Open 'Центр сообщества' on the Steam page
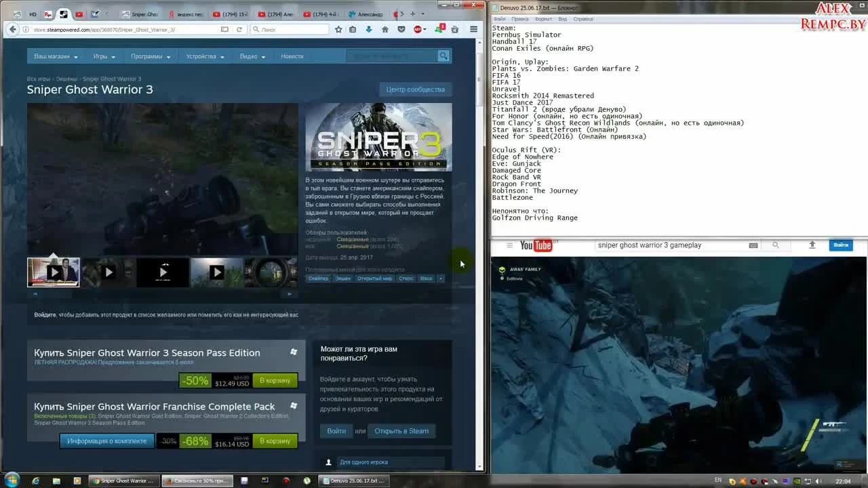The width and height of the screenshot is (868, 488). pos(414,89)
